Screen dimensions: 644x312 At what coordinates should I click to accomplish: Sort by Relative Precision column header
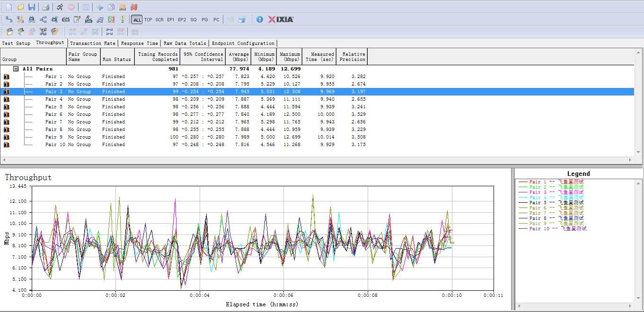click(352, 57)
